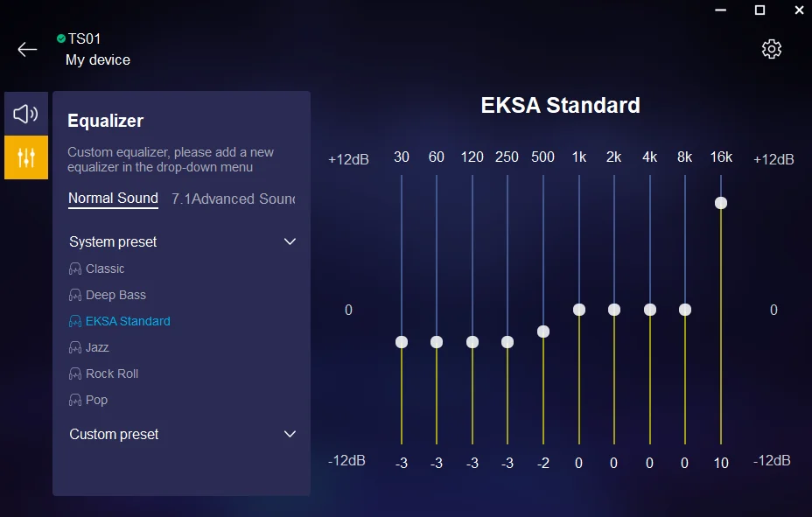Expand the Custom preset chevron
This screenshot has height=517, width=812.
(x=290, y=434)
